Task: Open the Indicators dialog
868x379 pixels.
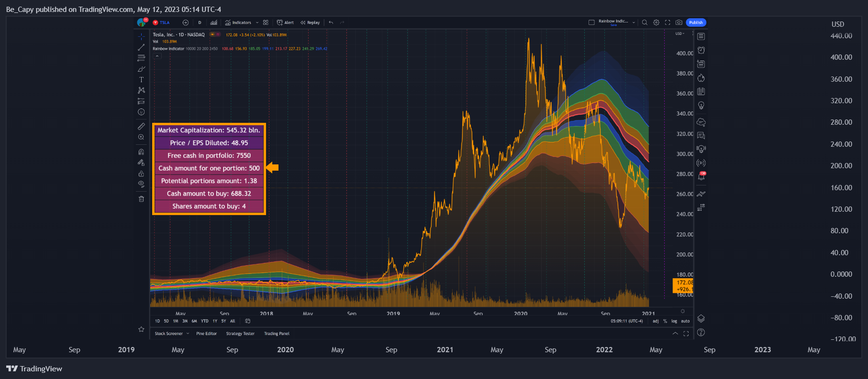Action: [238, 22]
